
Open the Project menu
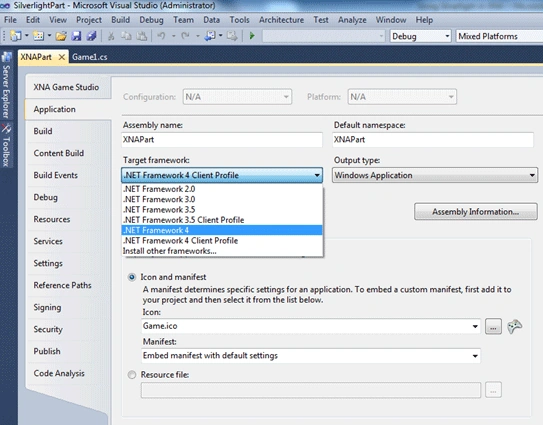click(89, 20)
